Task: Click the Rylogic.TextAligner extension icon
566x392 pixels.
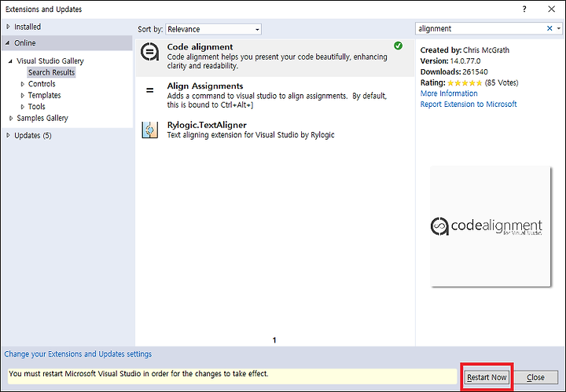Action: 149,130
